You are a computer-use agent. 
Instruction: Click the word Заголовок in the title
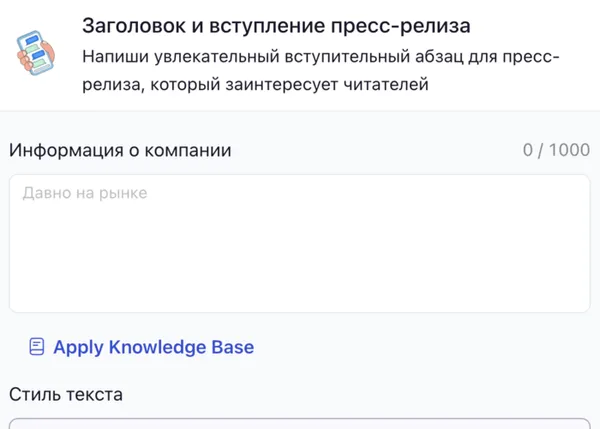coord(131,25)
